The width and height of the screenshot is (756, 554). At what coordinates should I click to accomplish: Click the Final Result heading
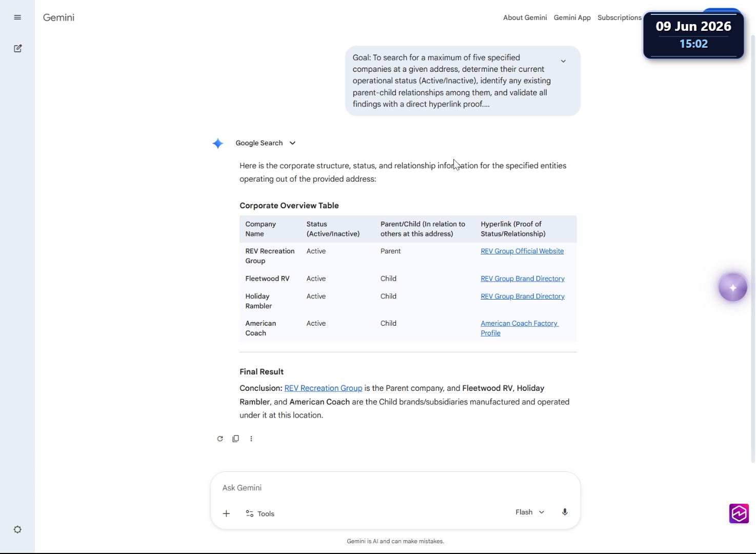pos(262,372)
